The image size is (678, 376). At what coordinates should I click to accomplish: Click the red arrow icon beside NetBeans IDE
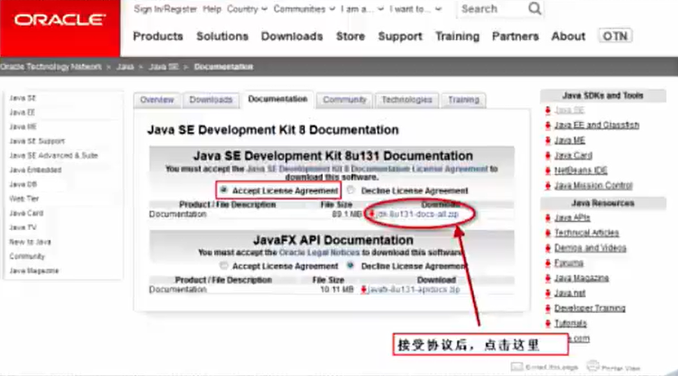548,171
